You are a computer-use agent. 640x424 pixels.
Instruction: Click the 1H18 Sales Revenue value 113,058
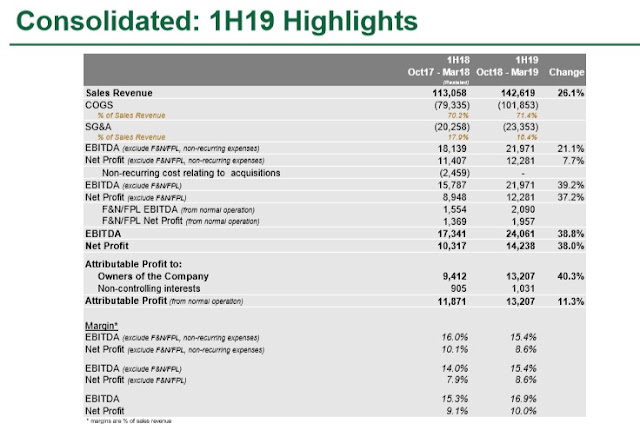pyautogui.click(x=449, y=93)
